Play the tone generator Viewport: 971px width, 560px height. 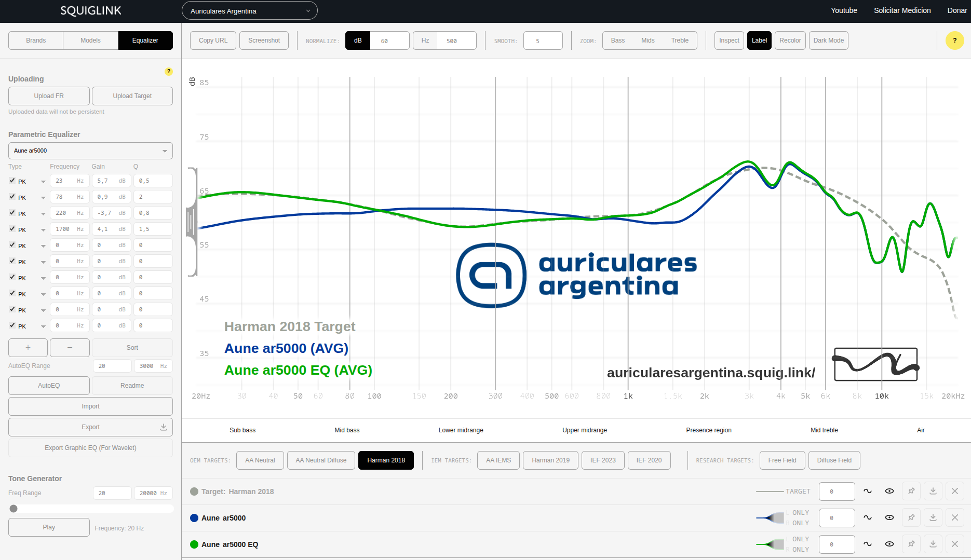pyautogui.click(x=49, y=527)
